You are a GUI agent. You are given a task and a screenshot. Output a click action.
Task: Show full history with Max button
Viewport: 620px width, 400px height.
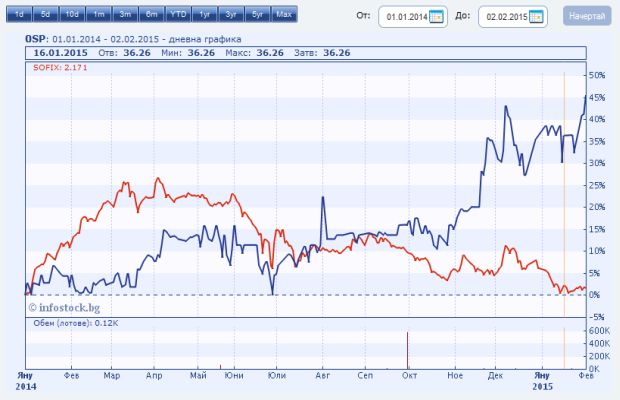click(x=284, y=15)
